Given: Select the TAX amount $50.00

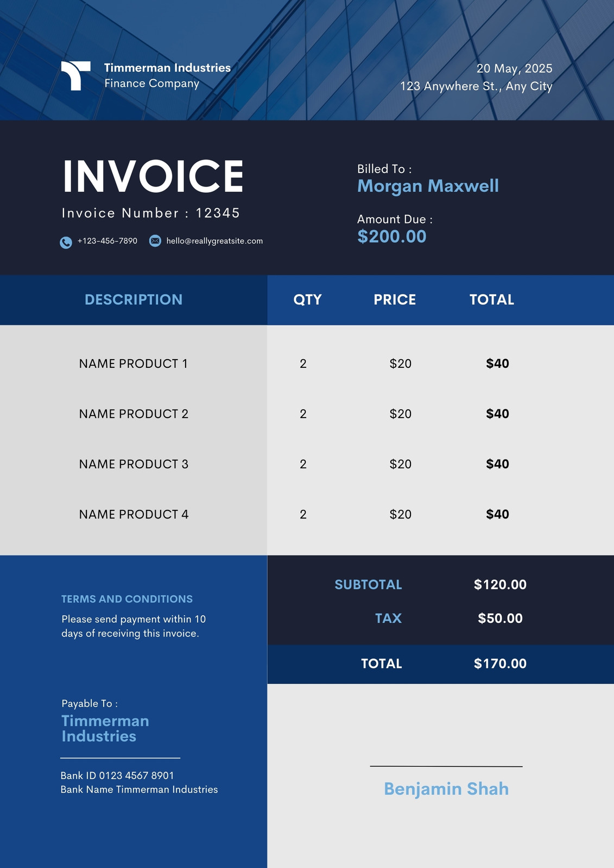Looking at the screenshot, I should point(500,618).
